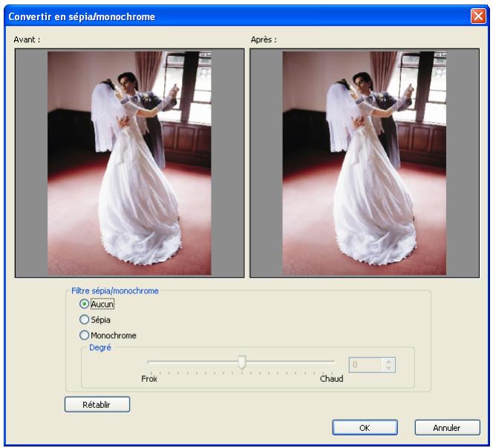Image resolution: width=493 pixels, height=448 pixels.
Task: Click the Froid end label of slider
Action: click(149, 379)
